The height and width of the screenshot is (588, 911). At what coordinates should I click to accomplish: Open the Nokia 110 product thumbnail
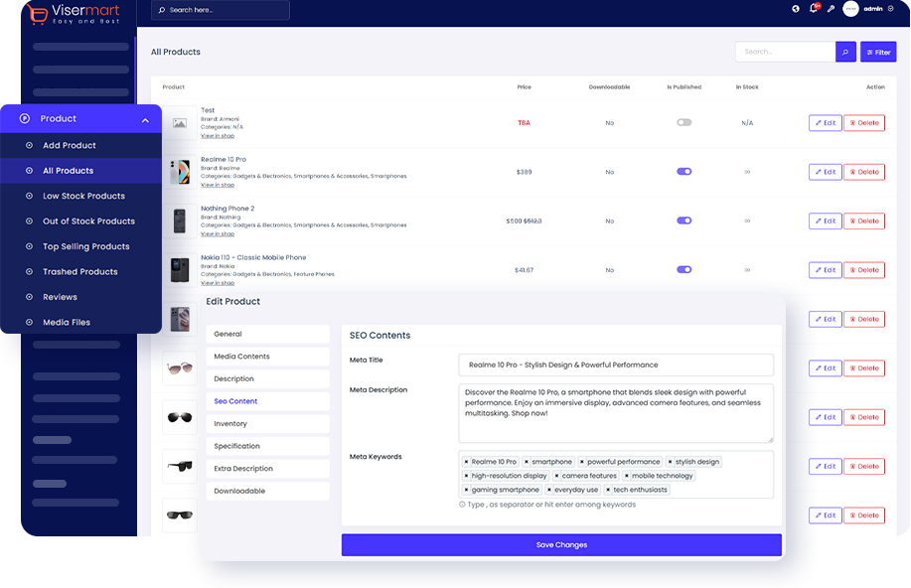180,270
